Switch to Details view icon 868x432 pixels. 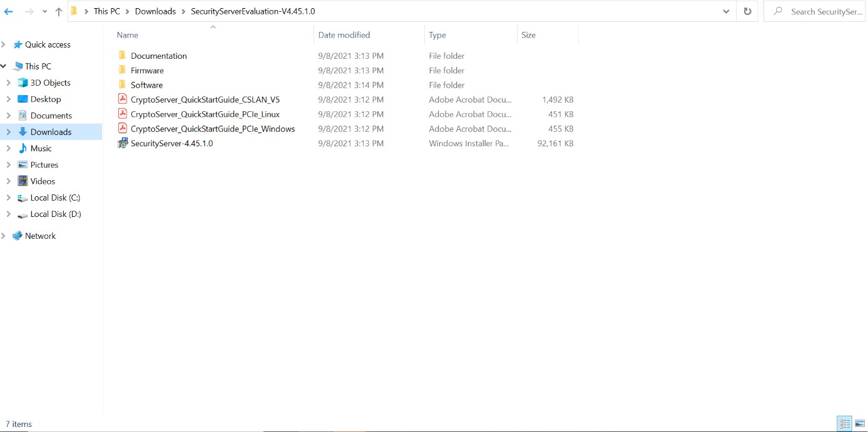(845, 424)
